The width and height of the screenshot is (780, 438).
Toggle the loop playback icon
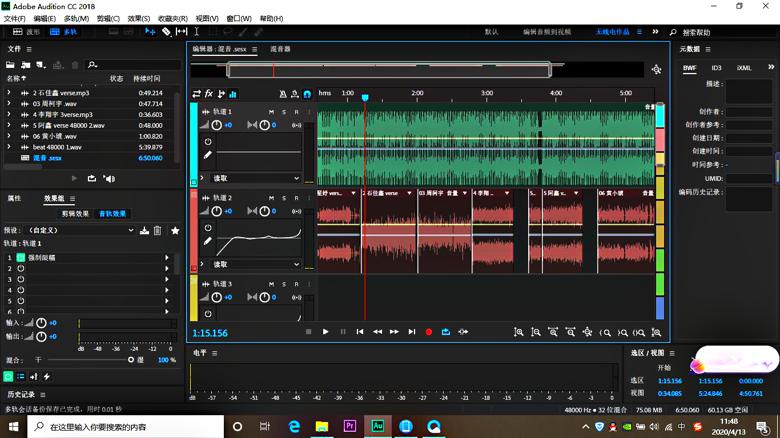click(x=446, y=332)
